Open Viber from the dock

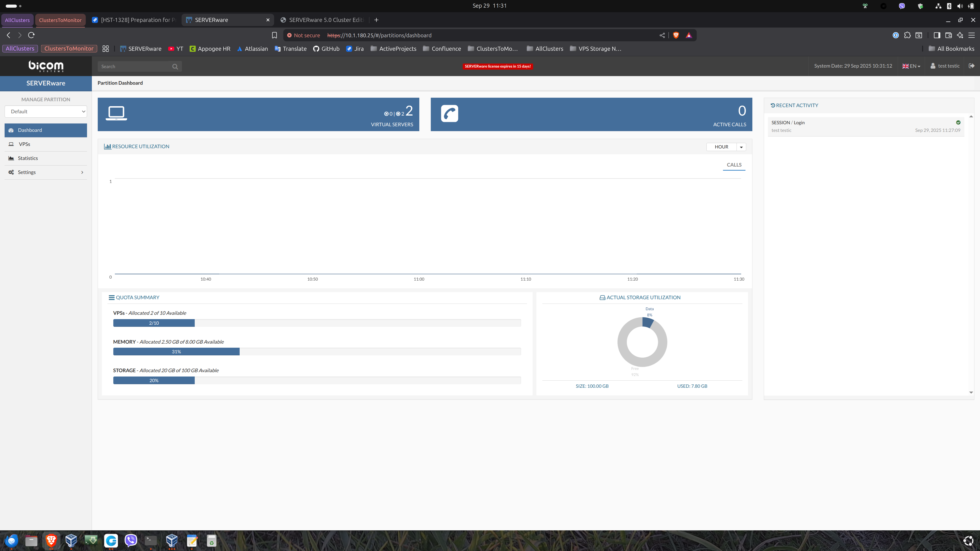130,540
